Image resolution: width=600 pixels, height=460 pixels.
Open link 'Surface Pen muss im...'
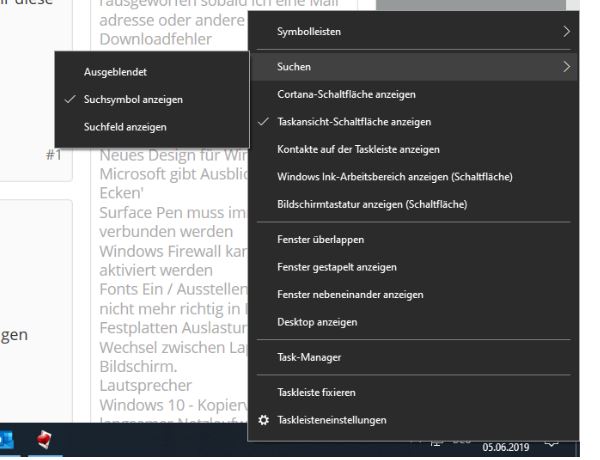coord(173,212)
